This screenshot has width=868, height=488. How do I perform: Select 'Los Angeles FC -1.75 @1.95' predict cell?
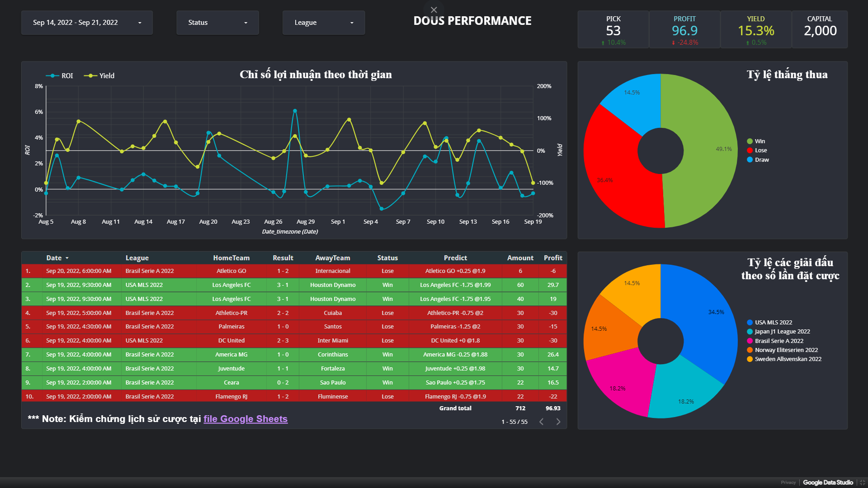(x=455, y=299)
